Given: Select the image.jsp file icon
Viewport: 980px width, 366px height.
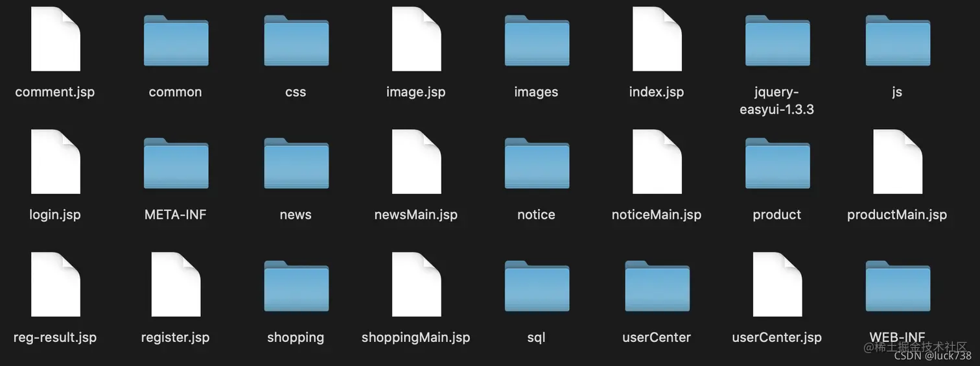Looking at the screenshot, I should pos(416,39).
